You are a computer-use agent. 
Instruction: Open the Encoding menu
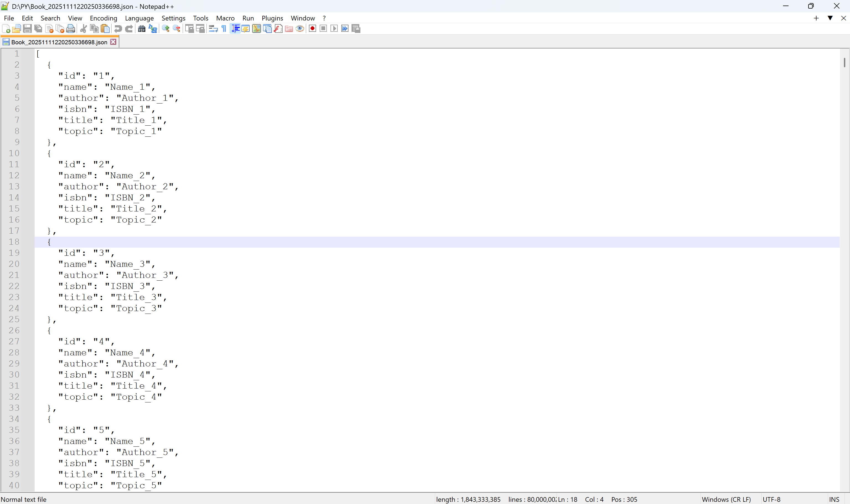coord(103,18)
